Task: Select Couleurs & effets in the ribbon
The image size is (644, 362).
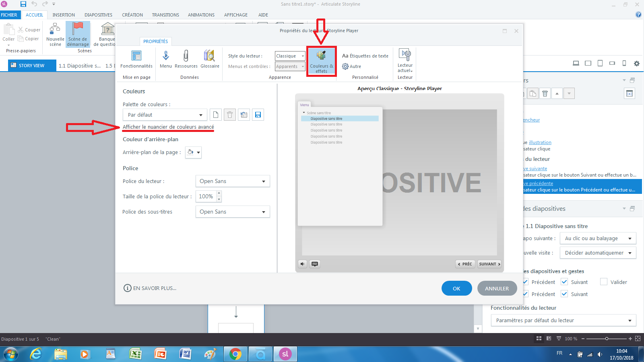Action: point(321,61)
